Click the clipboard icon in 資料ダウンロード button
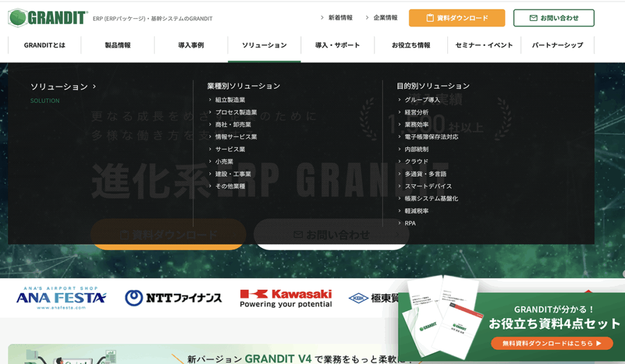 [430, 18]
